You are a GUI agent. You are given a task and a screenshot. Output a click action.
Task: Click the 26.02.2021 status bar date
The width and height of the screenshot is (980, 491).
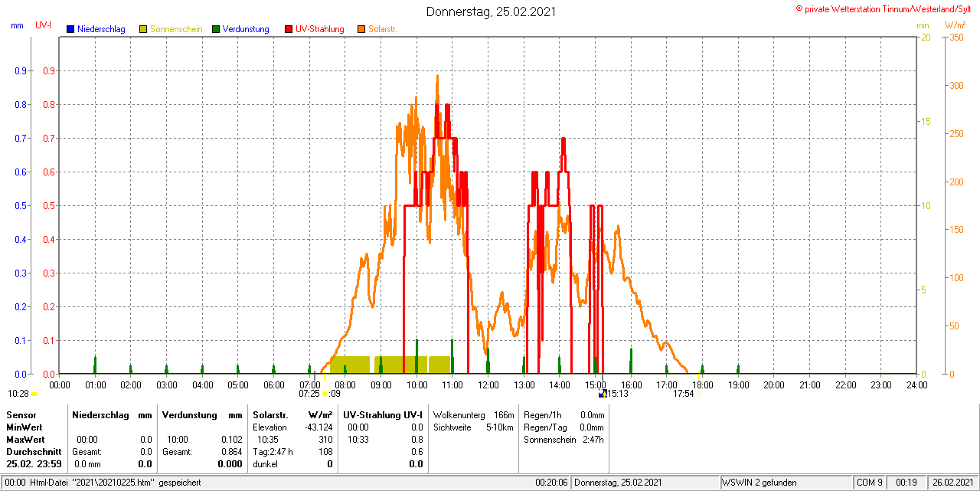[952, 483]
